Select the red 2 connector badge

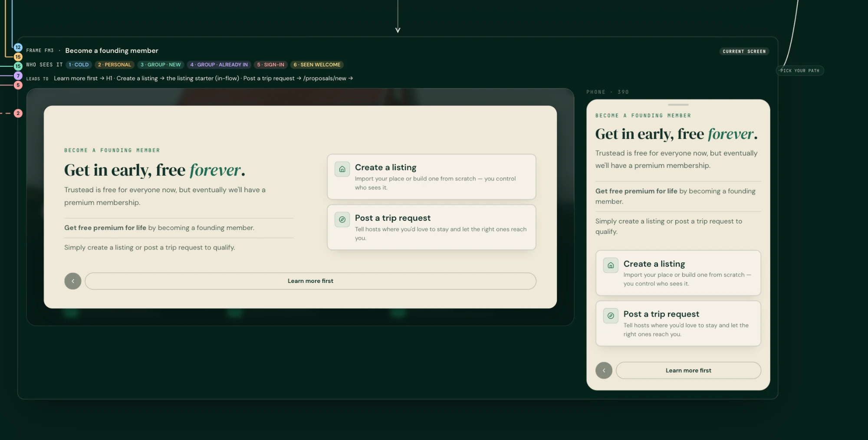tap(18, 113)
